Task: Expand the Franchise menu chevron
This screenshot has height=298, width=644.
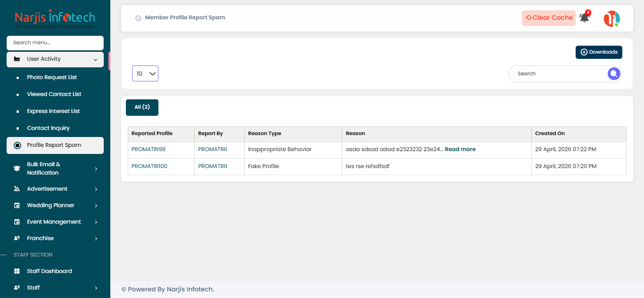Action: pos(96,238)
